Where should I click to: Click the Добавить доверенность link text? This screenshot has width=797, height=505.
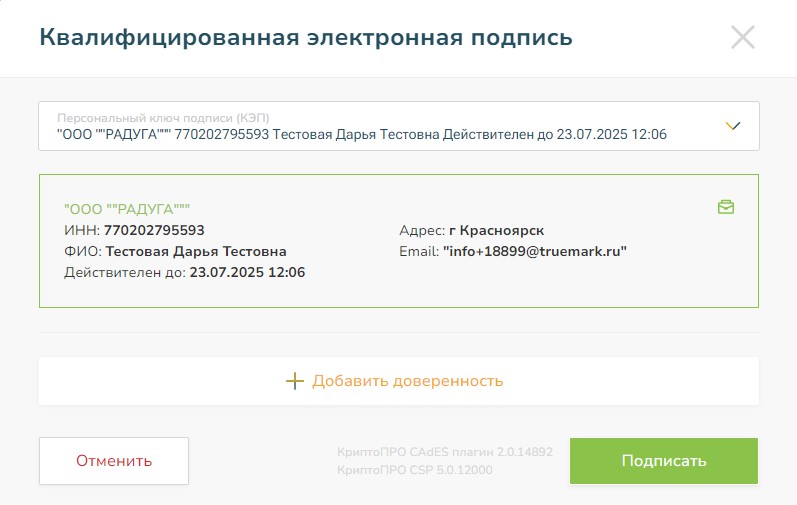pos(407,381)
